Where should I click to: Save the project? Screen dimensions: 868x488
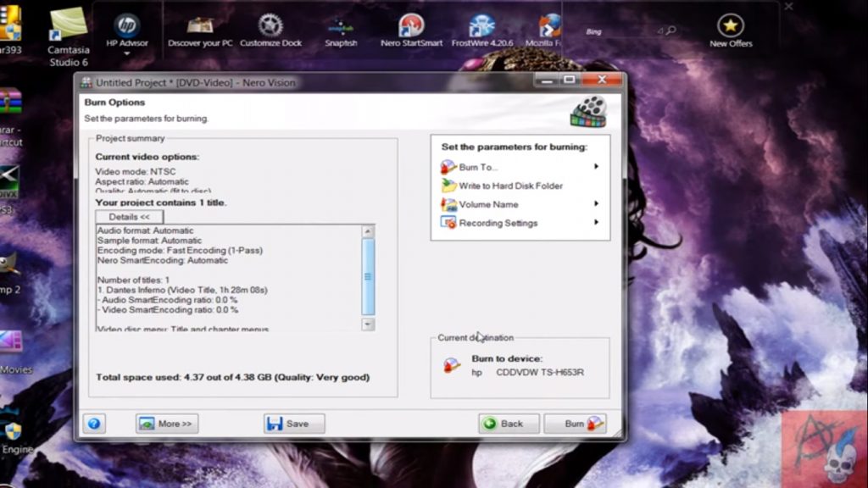(x=294, y=424)
